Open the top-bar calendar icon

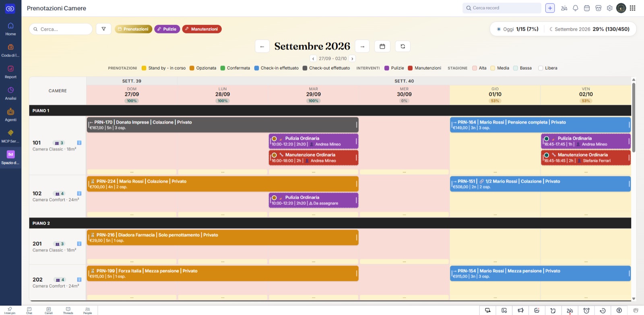tap(587, 8)
